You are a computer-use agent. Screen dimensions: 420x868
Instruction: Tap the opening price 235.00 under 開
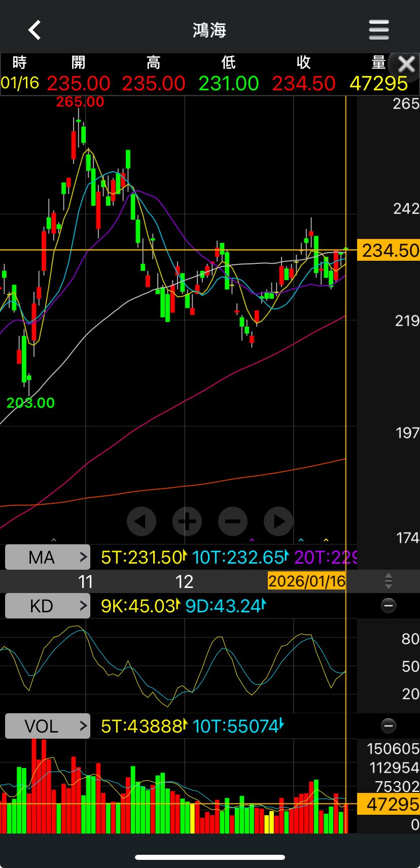point(79,83)
